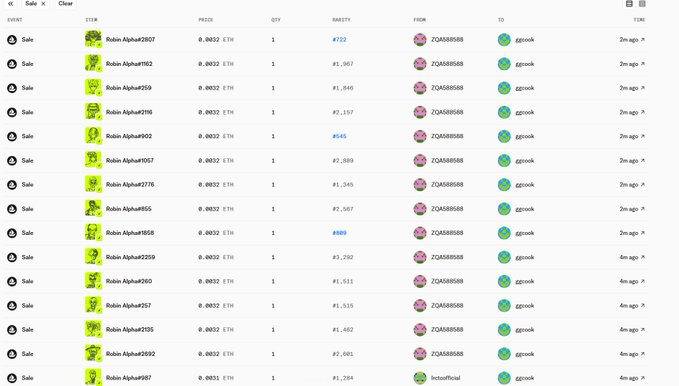Viewport: 679px width, 386px height.
Task: Click the EVENT column header
Action: [15, 20]
